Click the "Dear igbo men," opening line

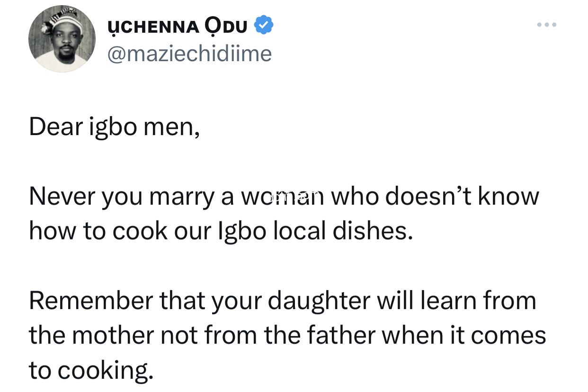114,128
